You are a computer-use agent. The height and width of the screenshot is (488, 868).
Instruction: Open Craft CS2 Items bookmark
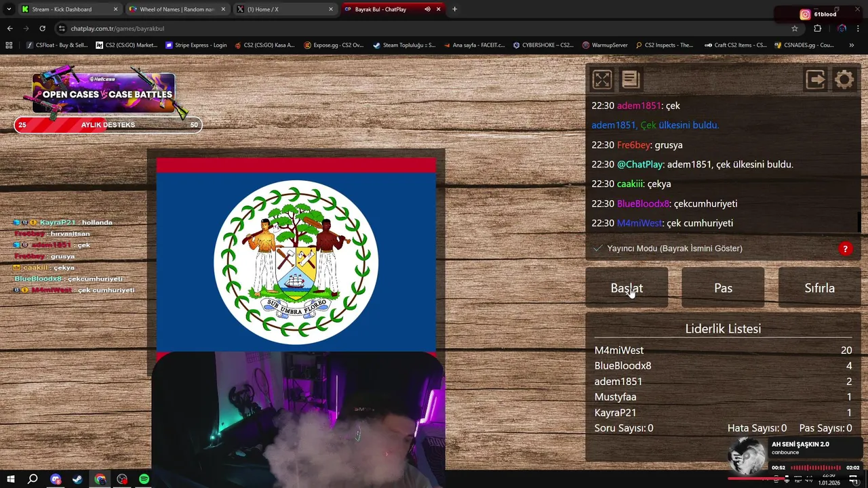(736, 45)
